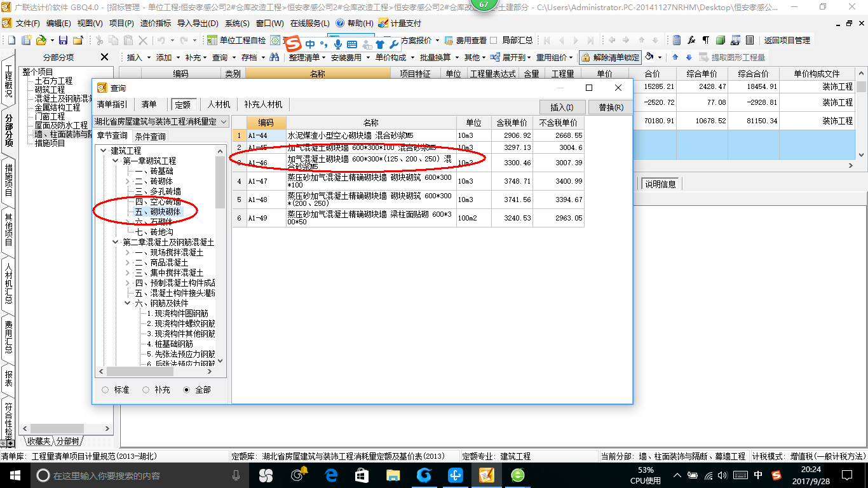Screen dimensions: 868x488
Task: Click Sogou skin shirt icon
Action: [x=379, y=44]
